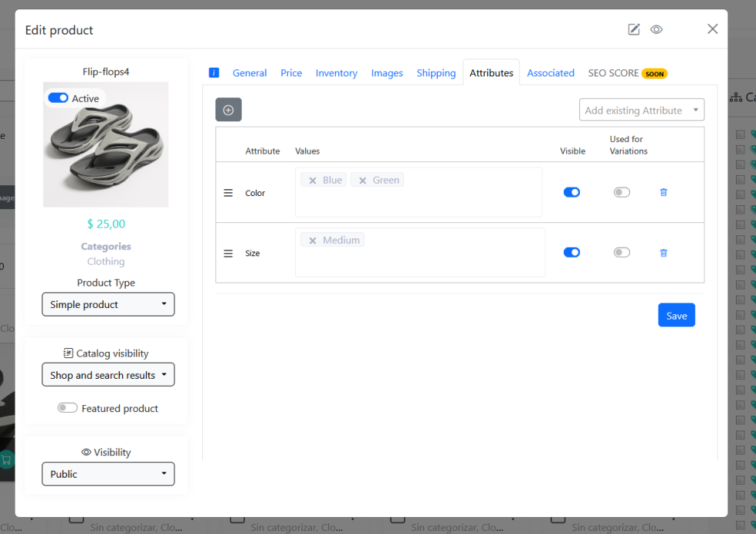Click the edit pencil icon in header
Screen dimensions: 756x534
click(634, 29)
